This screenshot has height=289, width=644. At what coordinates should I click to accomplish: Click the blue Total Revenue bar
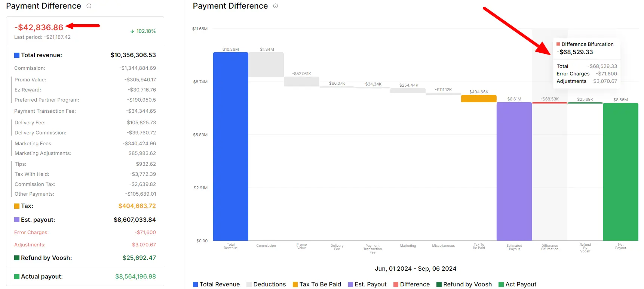[x=231, y=147]
